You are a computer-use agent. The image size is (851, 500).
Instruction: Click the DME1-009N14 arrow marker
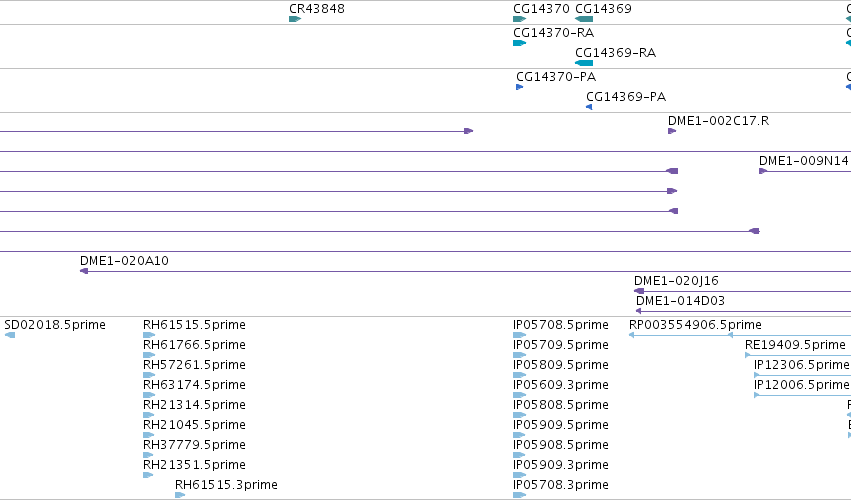click(763, 171)
